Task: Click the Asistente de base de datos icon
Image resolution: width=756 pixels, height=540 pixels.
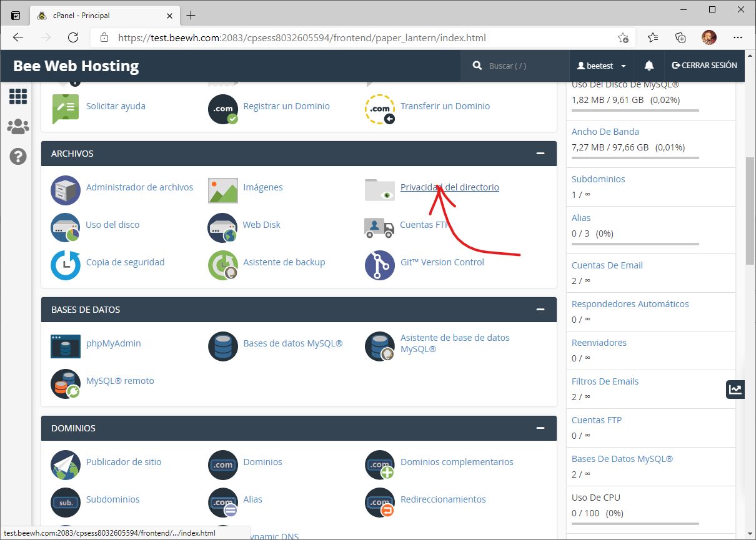Action: tap(380, 346)
